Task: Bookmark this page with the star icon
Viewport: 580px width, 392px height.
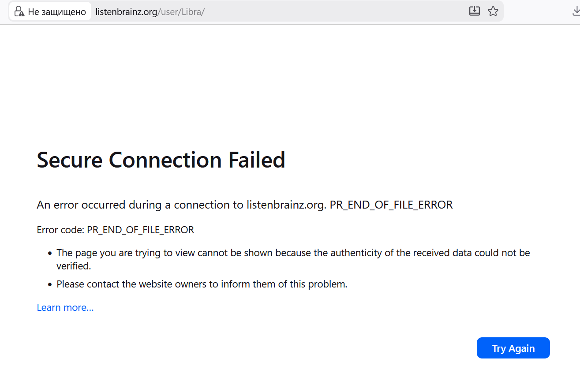Action: (x=493, y=11)
